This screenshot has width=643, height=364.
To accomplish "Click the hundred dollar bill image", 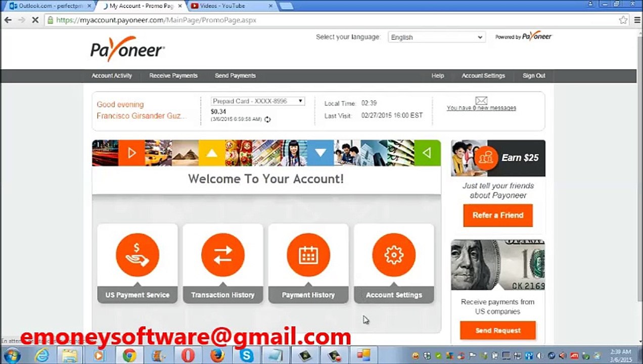I will click(498, 265).
